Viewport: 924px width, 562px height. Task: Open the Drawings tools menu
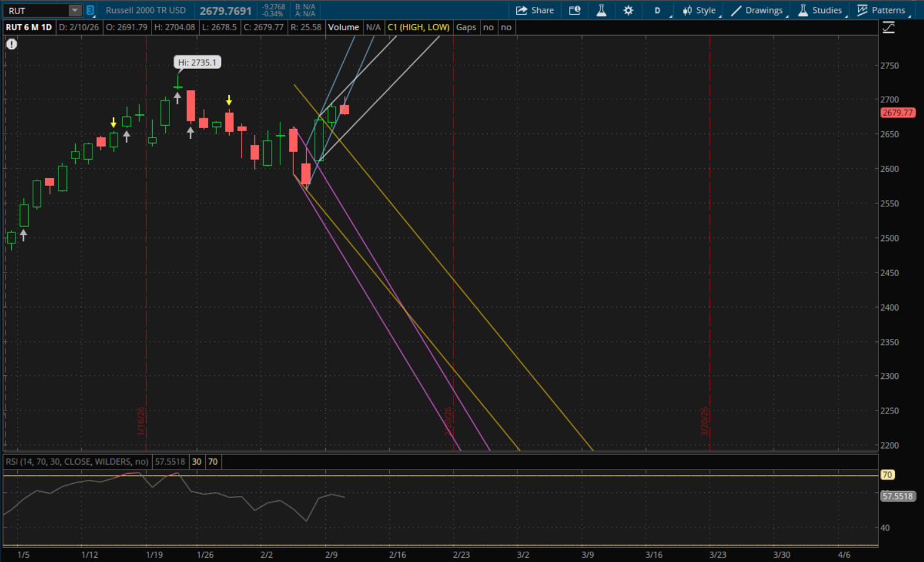757,10
